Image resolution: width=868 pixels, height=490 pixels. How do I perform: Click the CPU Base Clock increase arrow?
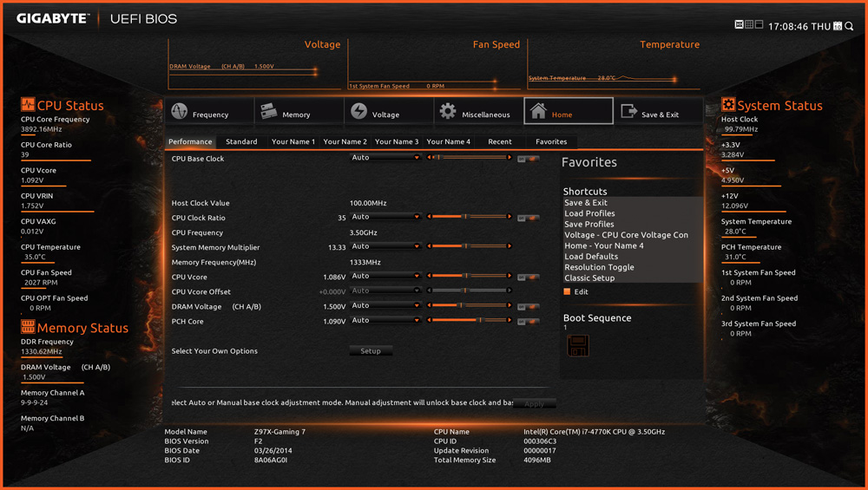point(510,158)
